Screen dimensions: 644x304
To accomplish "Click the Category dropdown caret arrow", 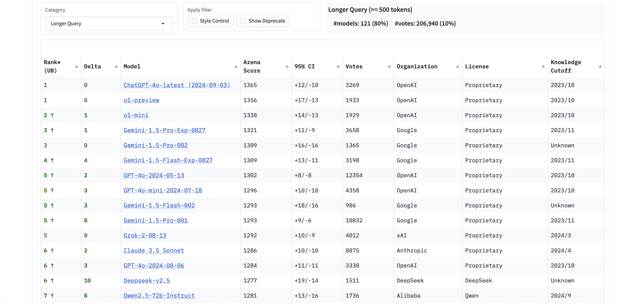I will click(x=163, y=24).
